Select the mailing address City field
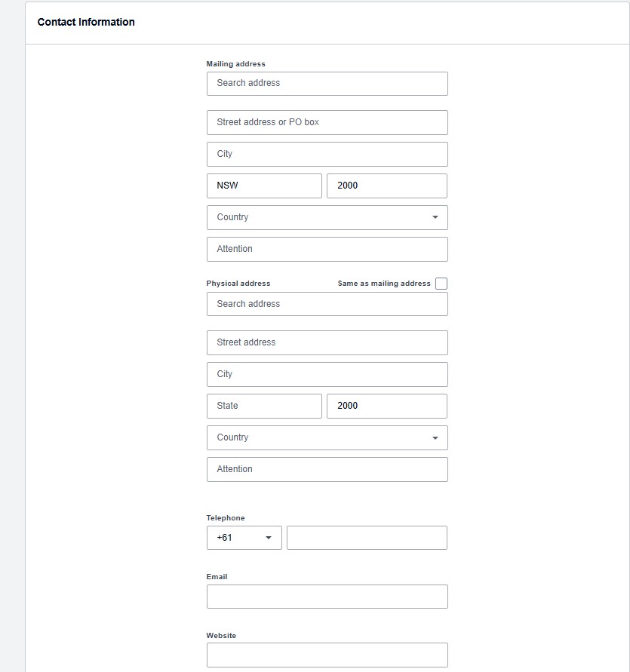Screen dimensions: 630x672 coord(327,154)
